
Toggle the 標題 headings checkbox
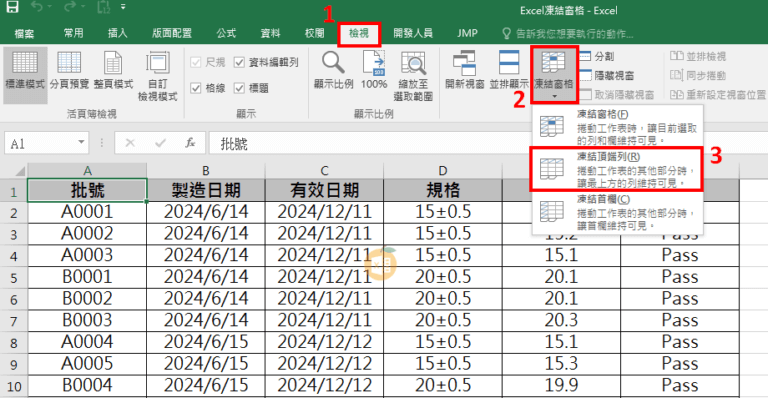pos(239,88)
